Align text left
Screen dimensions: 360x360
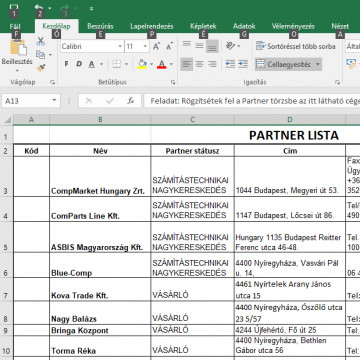click(x=187, y=64)
